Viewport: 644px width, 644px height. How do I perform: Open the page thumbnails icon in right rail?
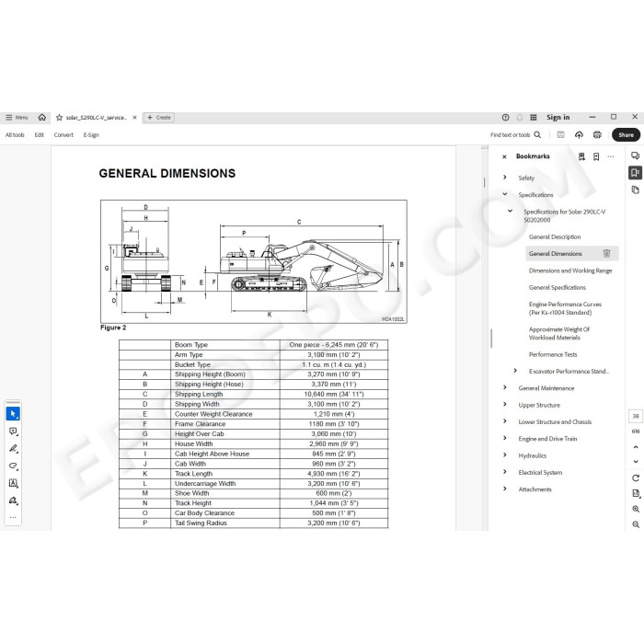click(x=635, y=190)
